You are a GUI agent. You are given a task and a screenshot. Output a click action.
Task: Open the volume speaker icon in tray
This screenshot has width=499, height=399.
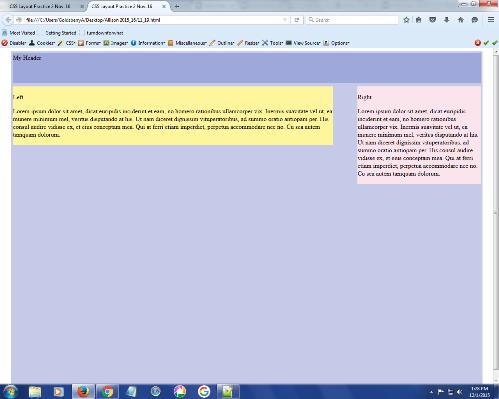point(460,392)
